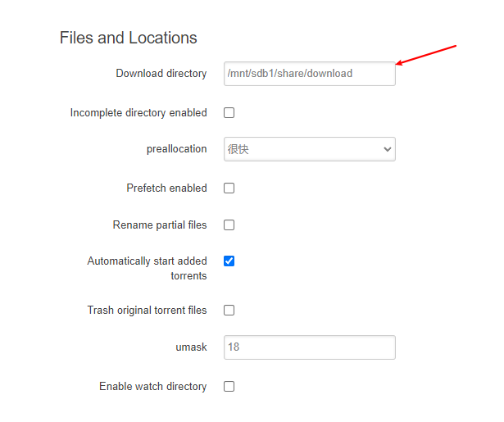Screen dimensions: 504x422
Task: Toggle the Enable watch directory checkbox
Action: tap(229, 386)
